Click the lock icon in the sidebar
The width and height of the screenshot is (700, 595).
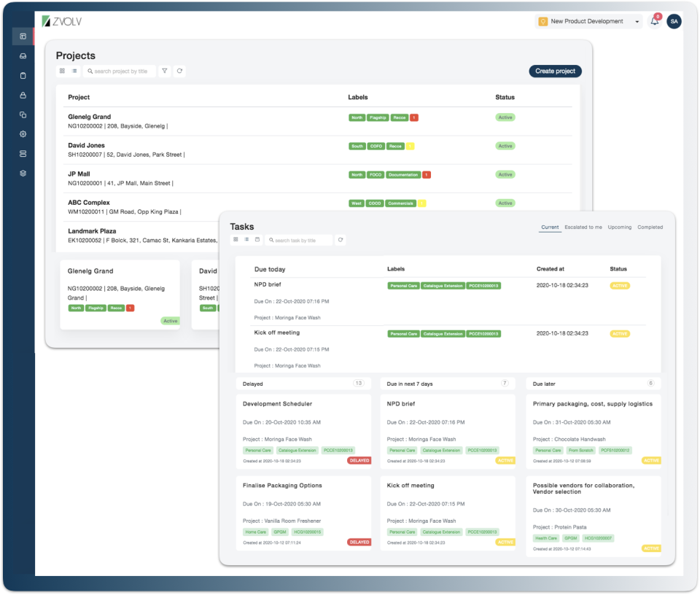tap(22, 94)
